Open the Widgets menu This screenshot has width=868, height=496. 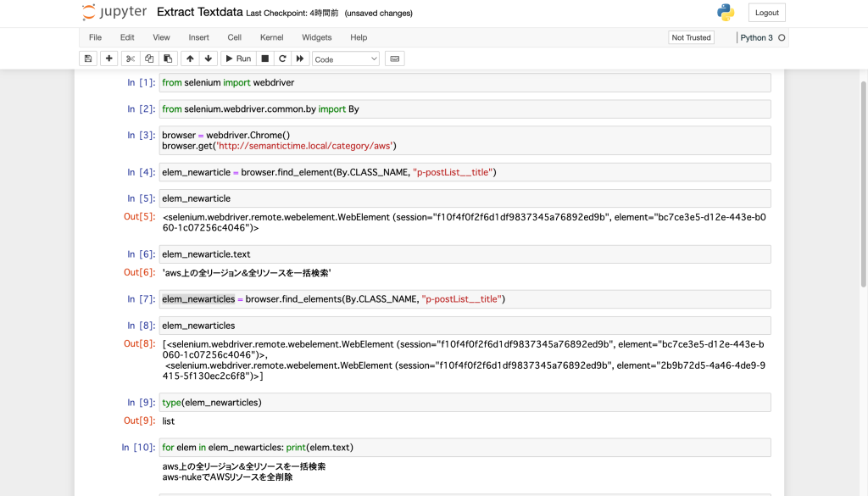[x=316, y=37]
